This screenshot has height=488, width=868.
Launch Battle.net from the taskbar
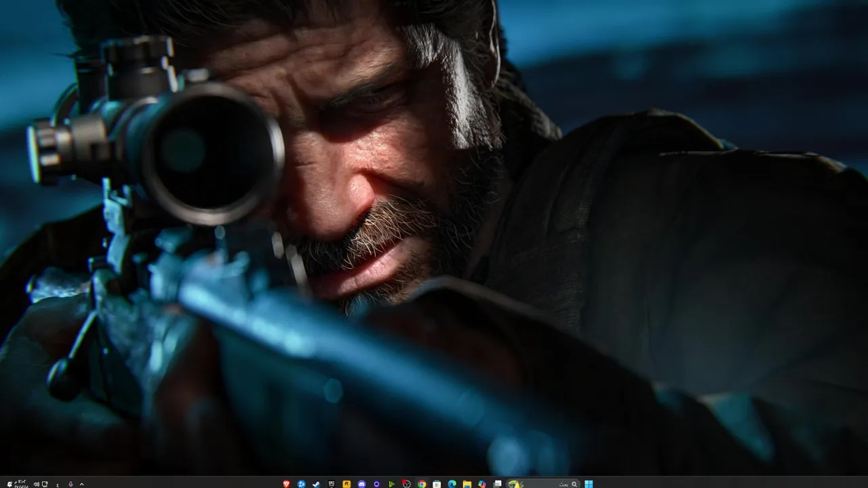301,484
